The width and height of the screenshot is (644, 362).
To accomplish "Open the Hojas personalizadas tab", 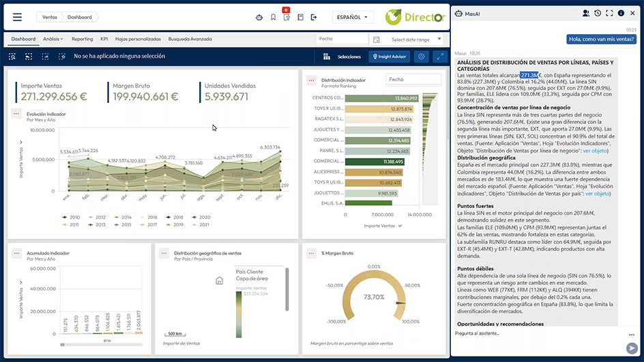I will 138,40.
